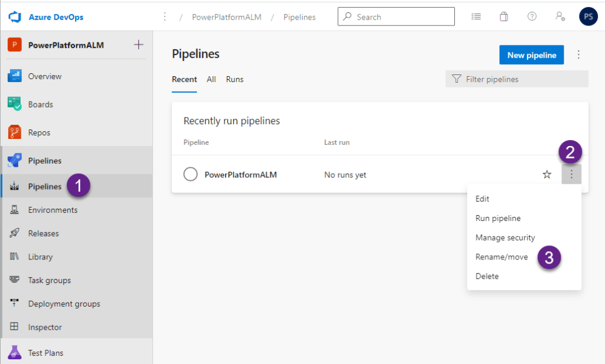The width and height of the screenshot is (605, 364).
Task: Open Test Plans flask icon
Action: point(15,353)
